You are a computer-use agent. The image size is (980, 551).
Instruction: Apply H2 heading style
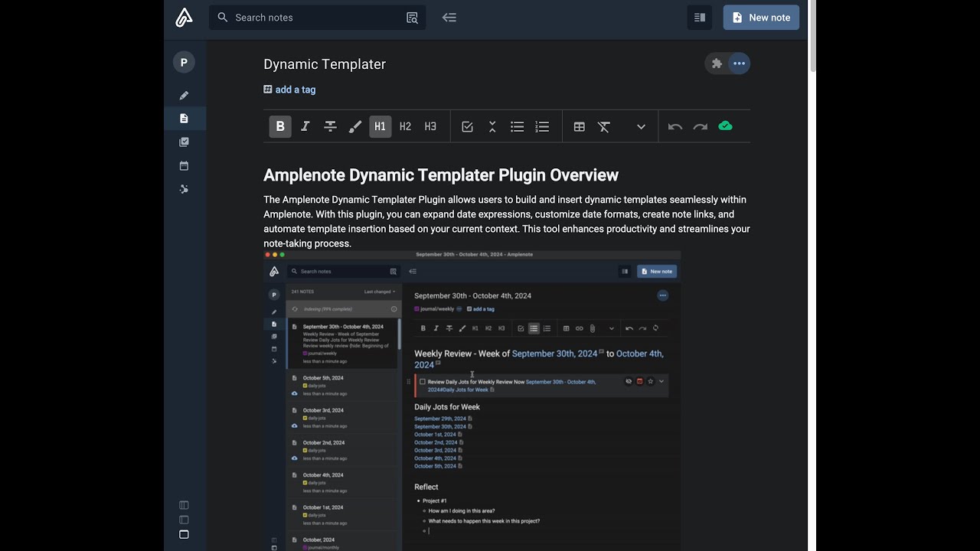tap(405, 127)
